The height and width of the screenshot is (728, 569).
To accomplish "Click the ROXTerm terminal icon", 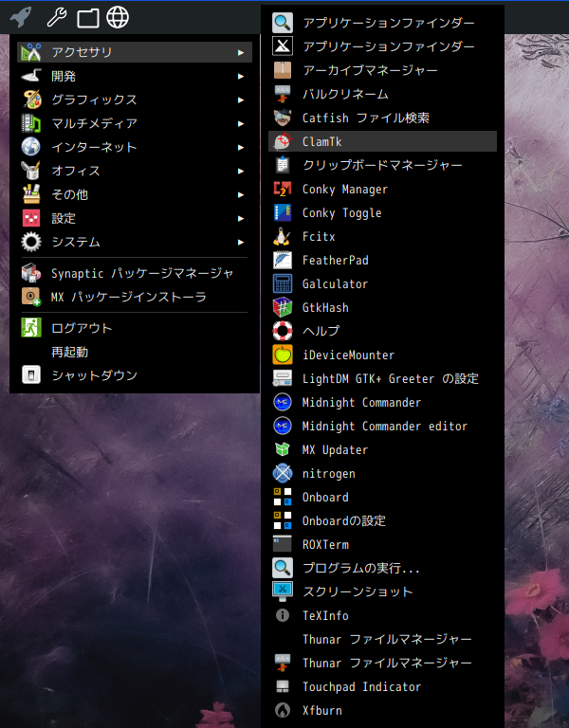I will tap(283, 544).
